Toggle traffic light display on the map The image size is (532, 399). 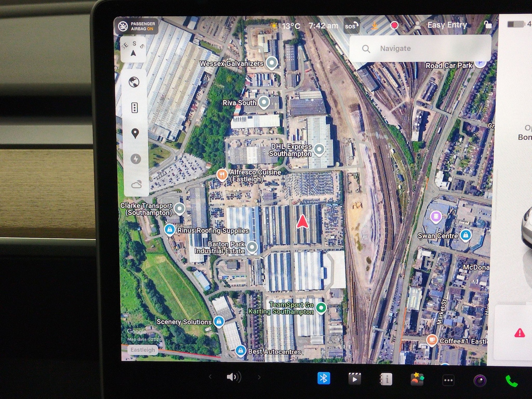(134, 108)
